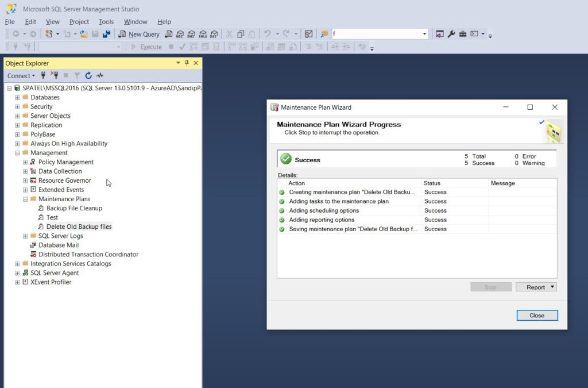Select the XEvent Profiler node
This screenshot has height=388, width=588.
[x=51, y=282]
